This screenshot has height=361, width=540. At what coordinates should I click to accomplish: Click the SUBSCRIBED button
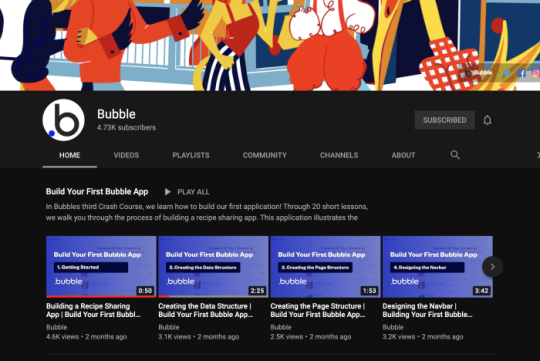(445, 120)
